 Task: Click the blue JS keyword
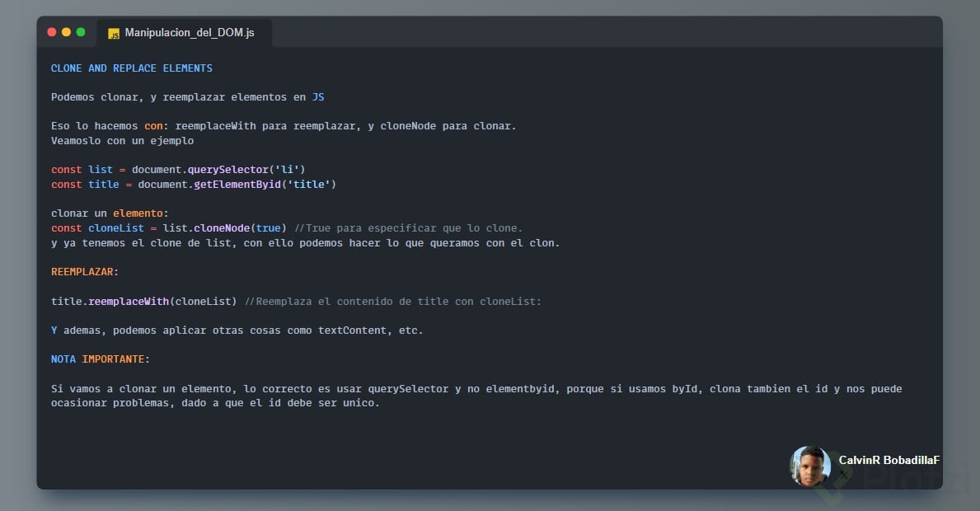click(x=317, y=97)
